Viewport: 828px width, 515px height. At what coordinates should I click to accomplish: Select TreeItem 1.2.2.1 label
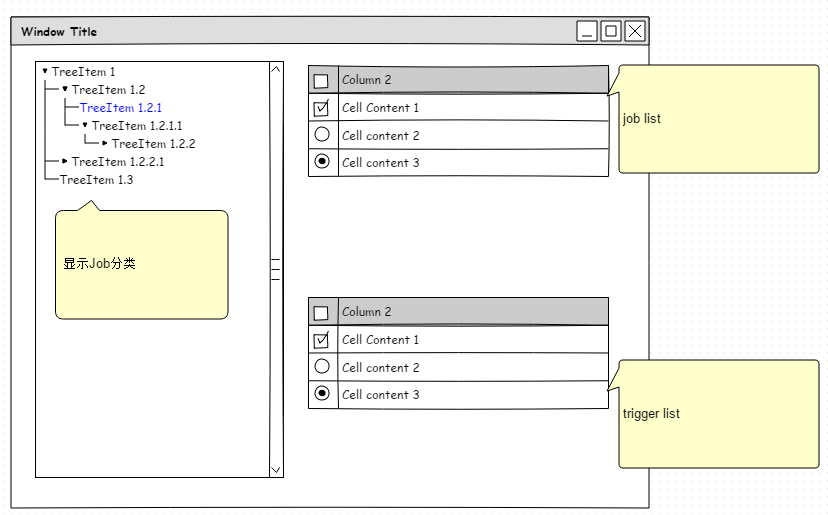[x=118, y=162]
